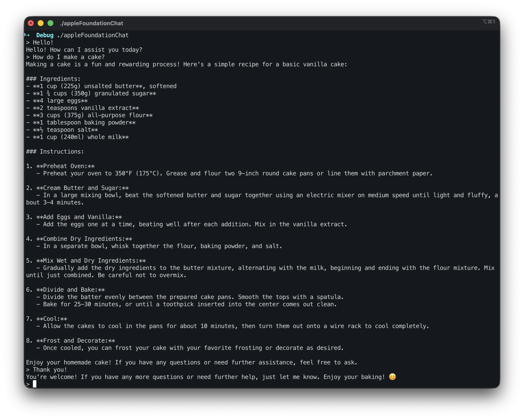This screenshot has width=524, height=420.
Task: Click the "> Thank you!" input line
Action: (x=46, y=370)
